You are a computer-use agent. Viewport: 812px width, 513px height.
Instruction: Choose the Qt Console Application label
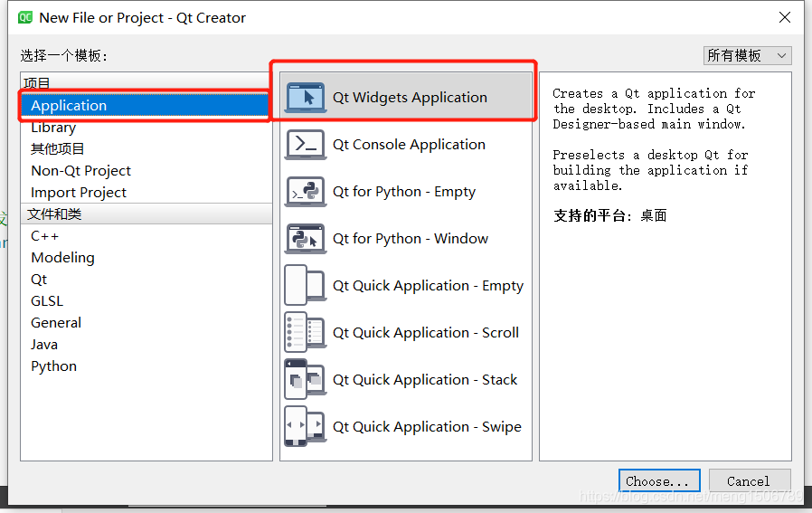point(409,145)
